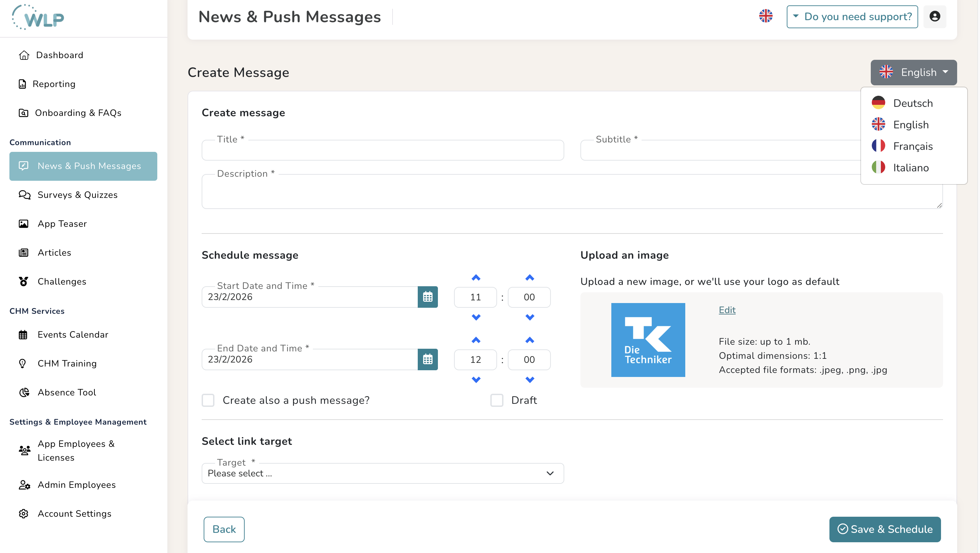Click the Edit image link
Viewport: 980px width, 553px height.
[x=727, y=310]
